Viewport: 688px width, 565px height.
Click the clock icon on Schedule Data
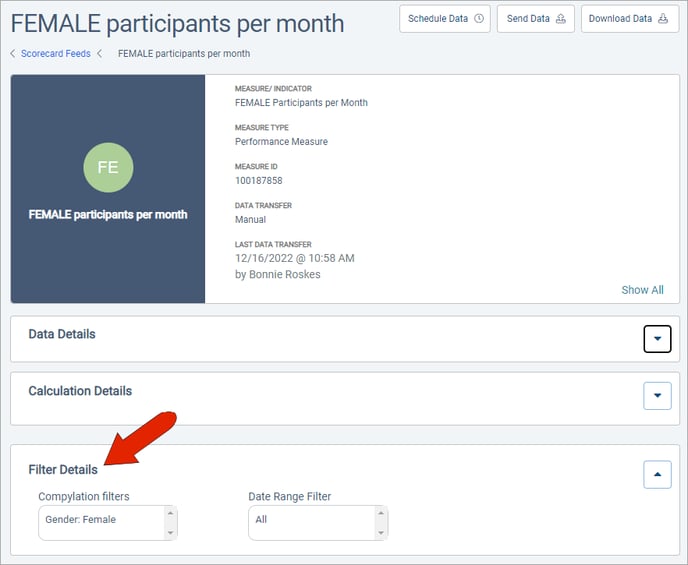479,19
